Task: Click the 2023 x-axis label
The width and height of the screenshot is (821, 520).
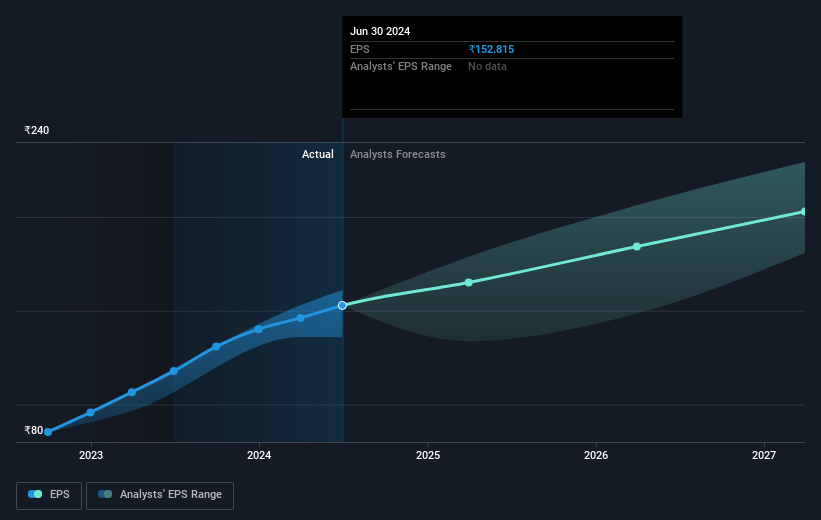Action: point(91,456)
